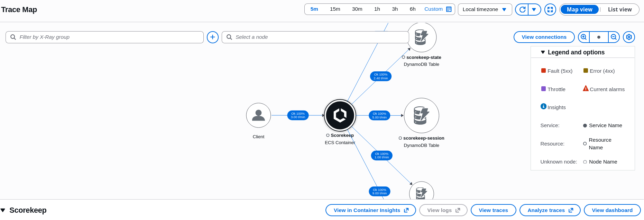Click the Unknown node dashed circle icon
Viewport: 644px width, 220px height.
(585, 162)
